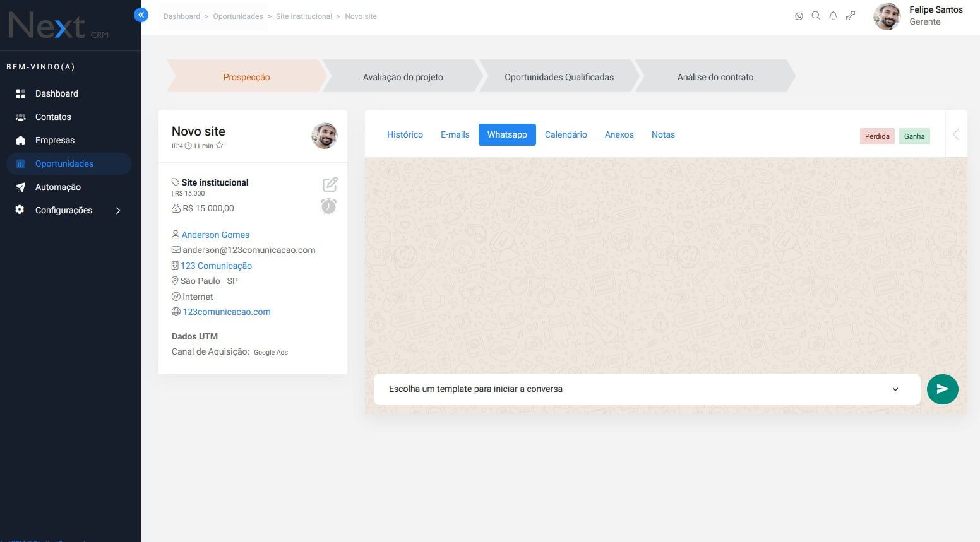Image resolution: width=980 pixels, height=542 pixels.
Task: Mark opportunity as Ganha
Action: pos(914,136)
